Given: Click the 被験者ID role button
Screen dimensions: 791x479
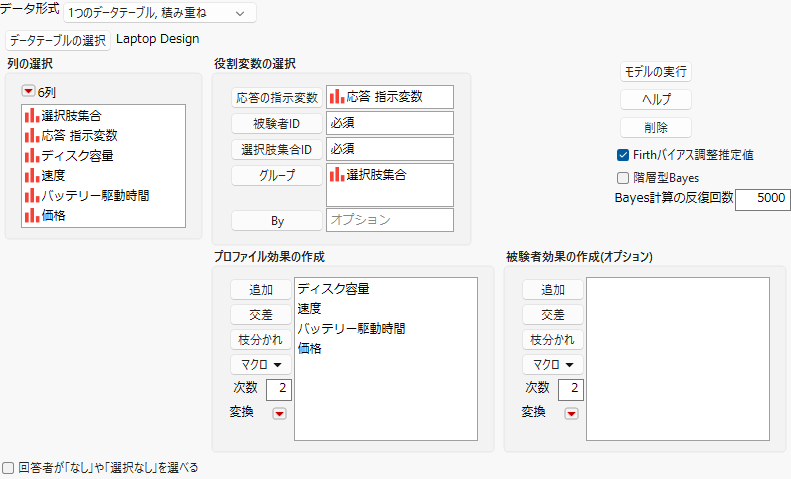Looking at the screenshot, I should 277,124.
